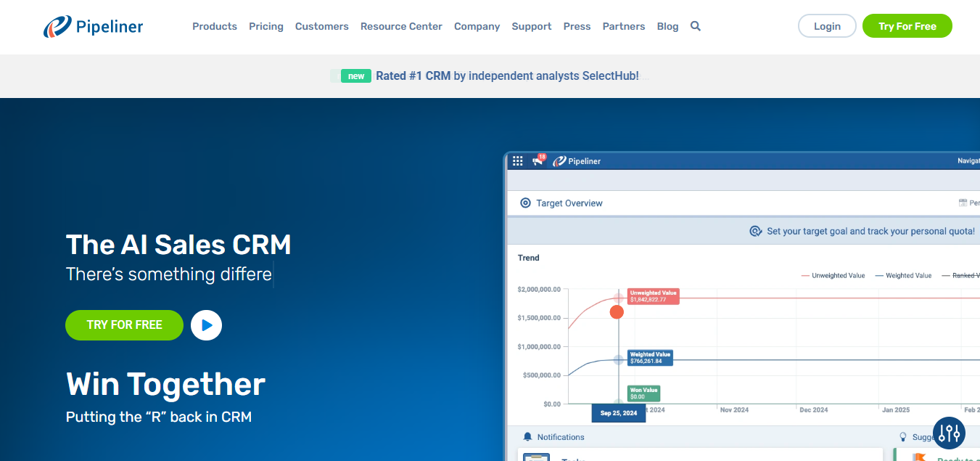
Task: Click the Won Value $0.00 tooltip
Action: tap(643, 393)
